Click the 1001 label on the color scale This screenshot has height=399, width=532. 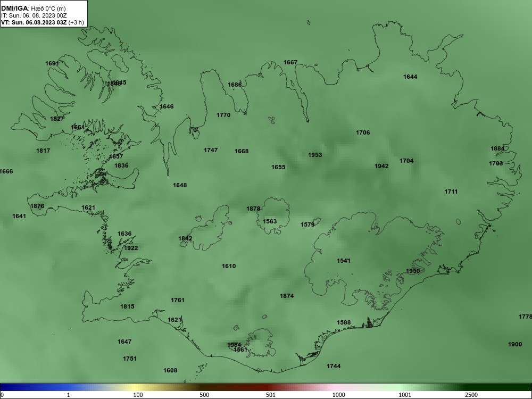(x=405, y=395)
